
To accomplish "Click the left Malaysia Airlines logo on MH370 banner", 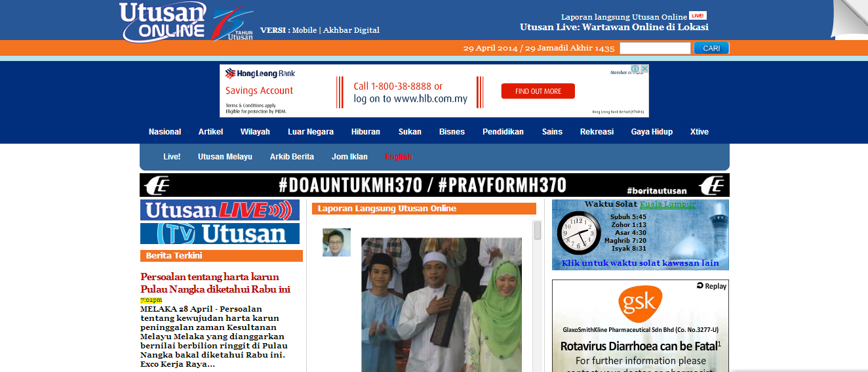I will click(157, 185).
